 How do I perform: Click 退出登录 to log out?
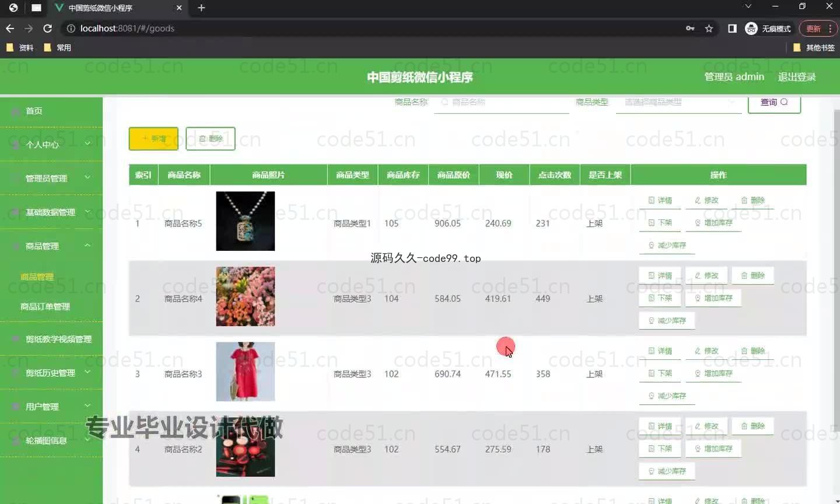tap(797, 77)
